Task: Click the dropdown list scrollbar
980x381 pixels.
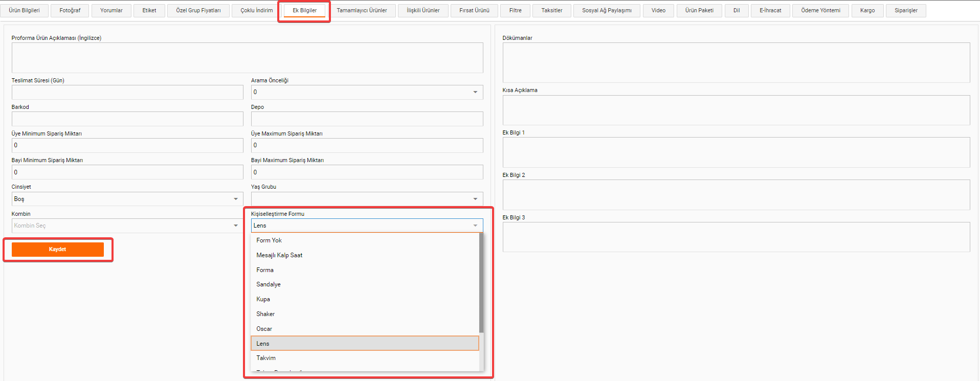Action: [481, 283]
